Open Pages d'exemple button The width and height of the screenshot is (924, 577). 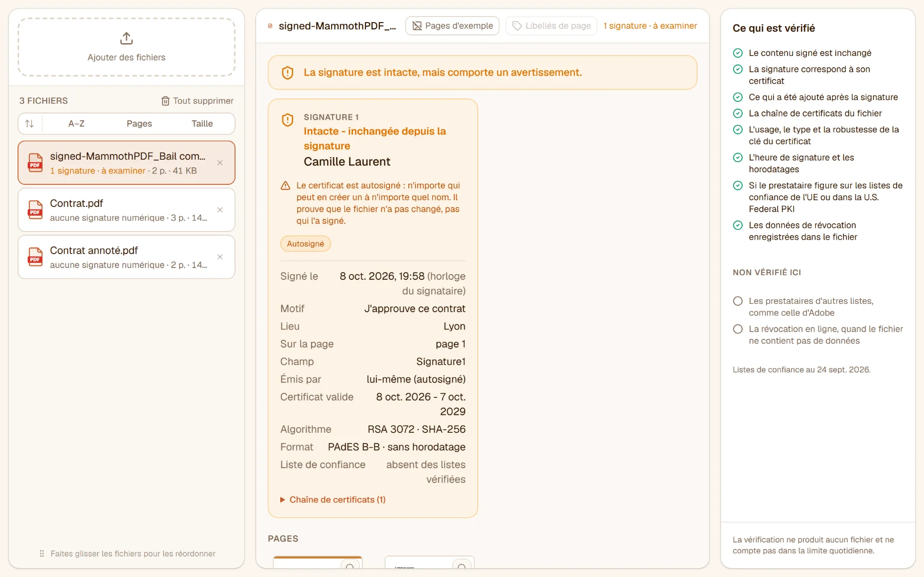click(452, 26)
